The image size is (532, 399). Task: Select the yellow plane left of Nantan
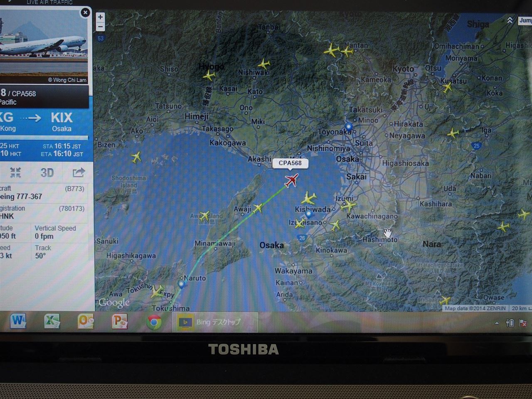tap(331, 51)
